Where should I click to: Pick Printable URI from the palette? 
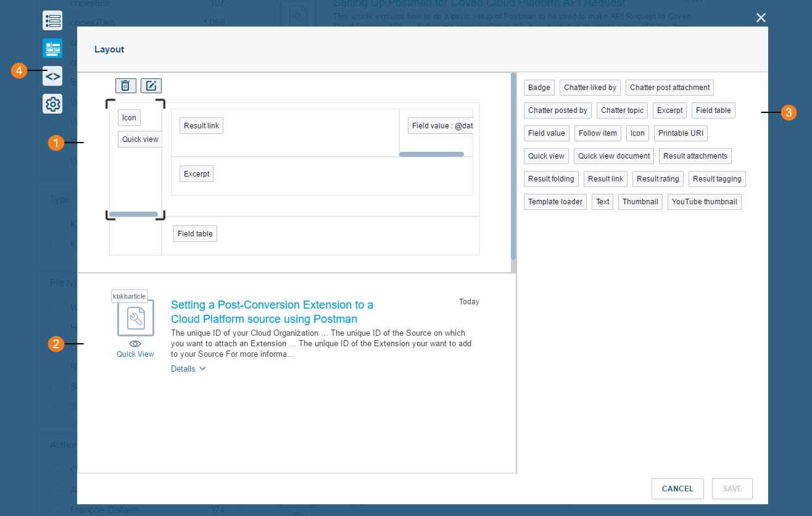[x=681, y=133]
